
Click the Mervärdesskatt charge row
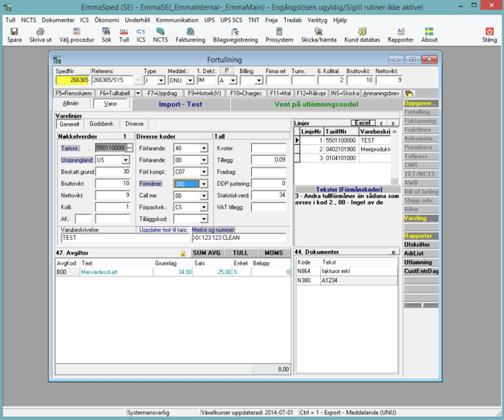coord(173,272)
